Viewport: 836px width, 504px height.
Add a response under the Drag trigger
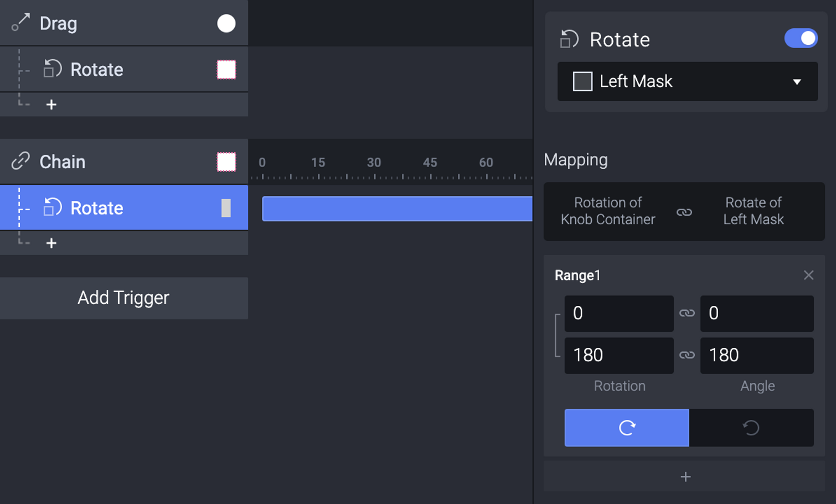(51, 105)
